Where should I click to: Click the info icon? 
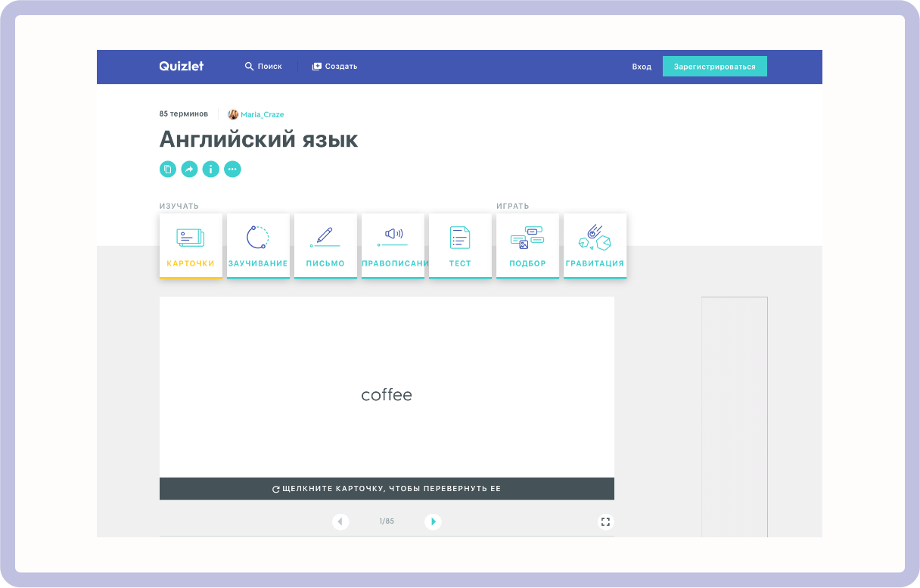[x=210, y=169]
